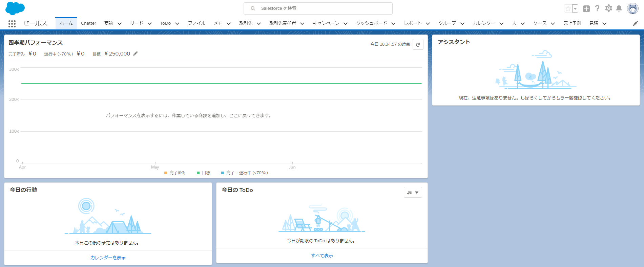
Task: Click the navigation bar edit pencil
Action: tap(636, 23)
